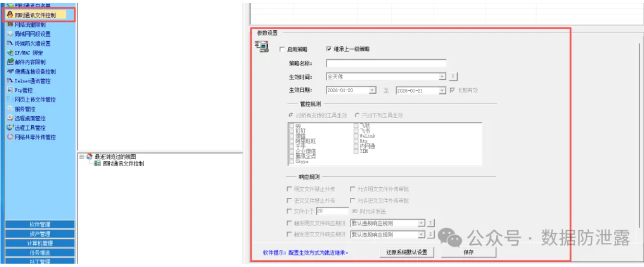Click the Ftp管控 sidebar icon
Viewport: 644px width, 267px height.
point(10,90)
